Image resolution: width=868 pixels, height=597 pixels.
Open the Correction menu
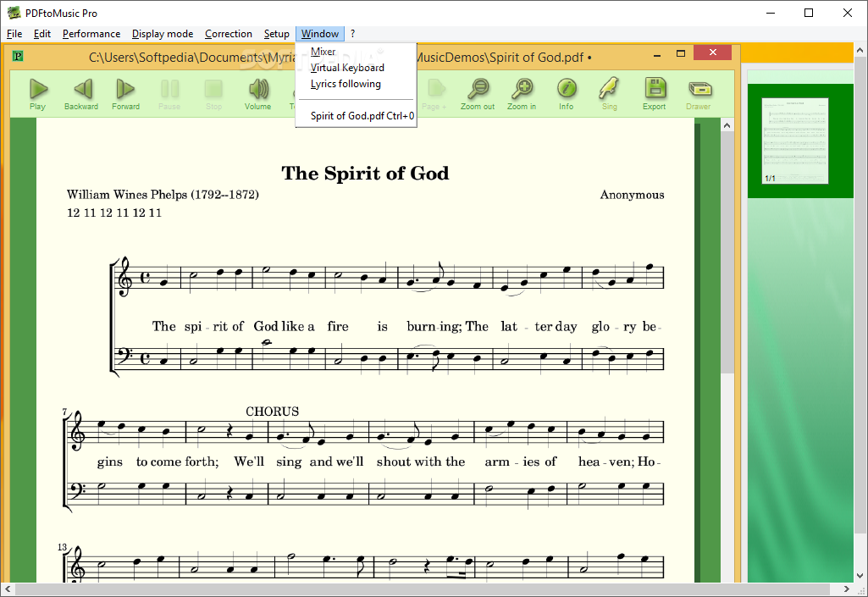[x=229, y=34]
